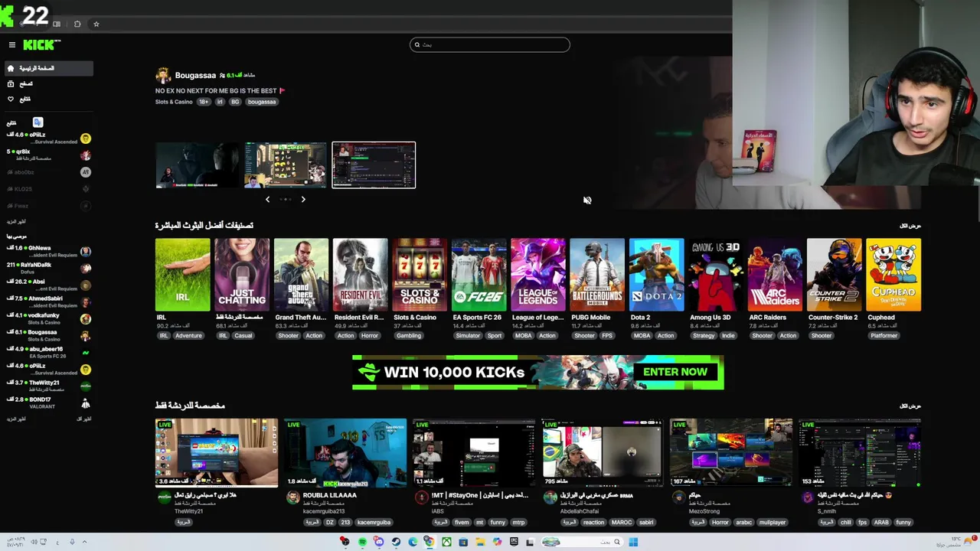Open the #StayOne IABS stream thumbnail

(x=474, y=452)
